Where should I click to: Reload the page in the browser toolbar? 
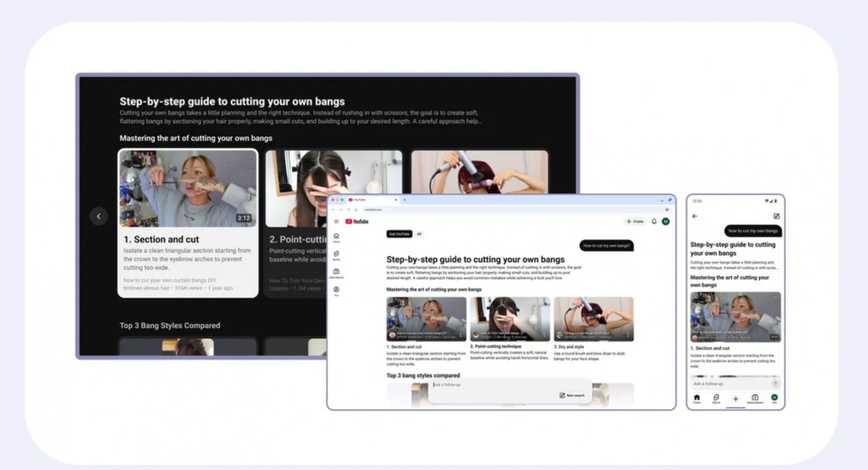coord(348,210)
